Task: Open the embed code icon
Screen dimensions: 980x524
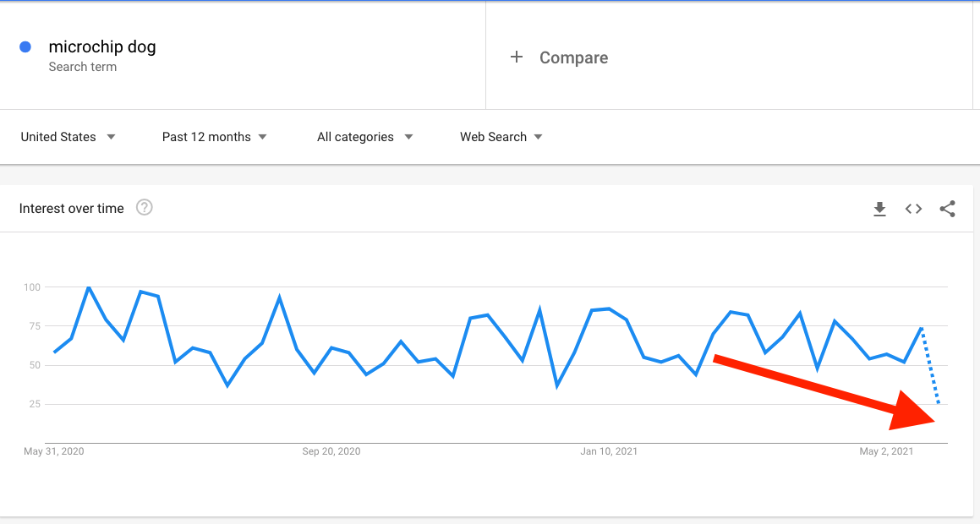Action: pyautogui.click(x=913, y=209)
